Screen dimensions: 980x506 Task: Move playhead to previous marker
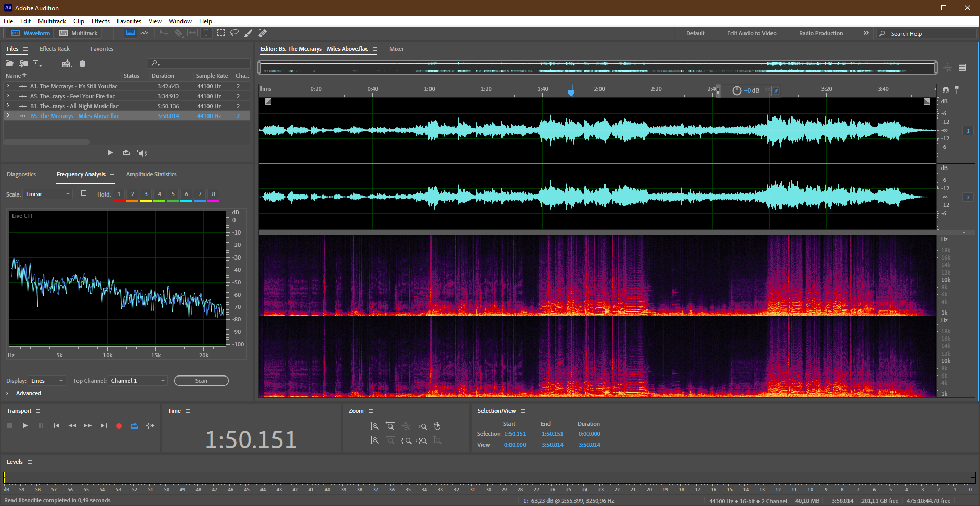pos(56,425)
